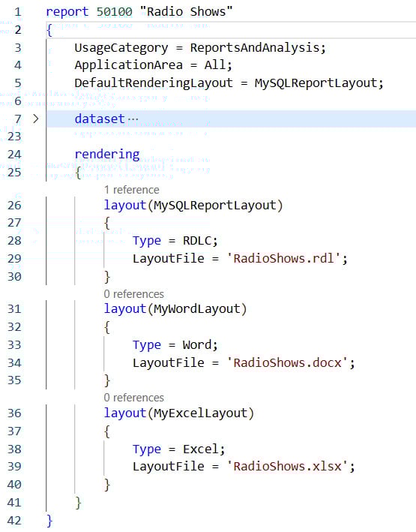The image size is (416, 532).
Task: Click the 'Word' type value
Action: 197,344
